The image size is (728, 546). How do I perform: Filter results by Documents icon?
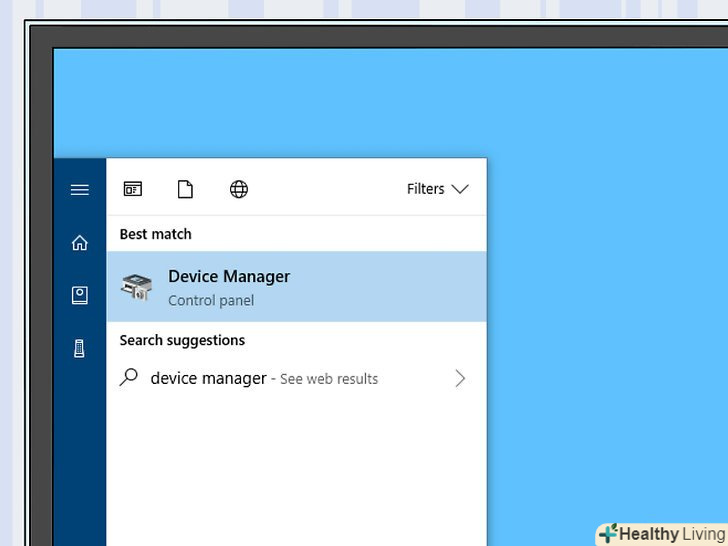click(x=185, y=189)
